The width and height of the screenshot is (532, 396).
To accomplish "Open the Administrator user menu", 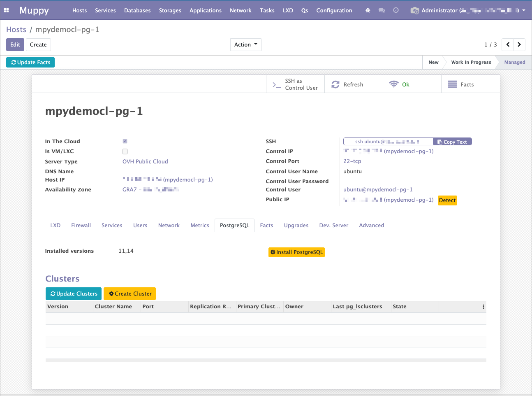I will coord(468,10).
